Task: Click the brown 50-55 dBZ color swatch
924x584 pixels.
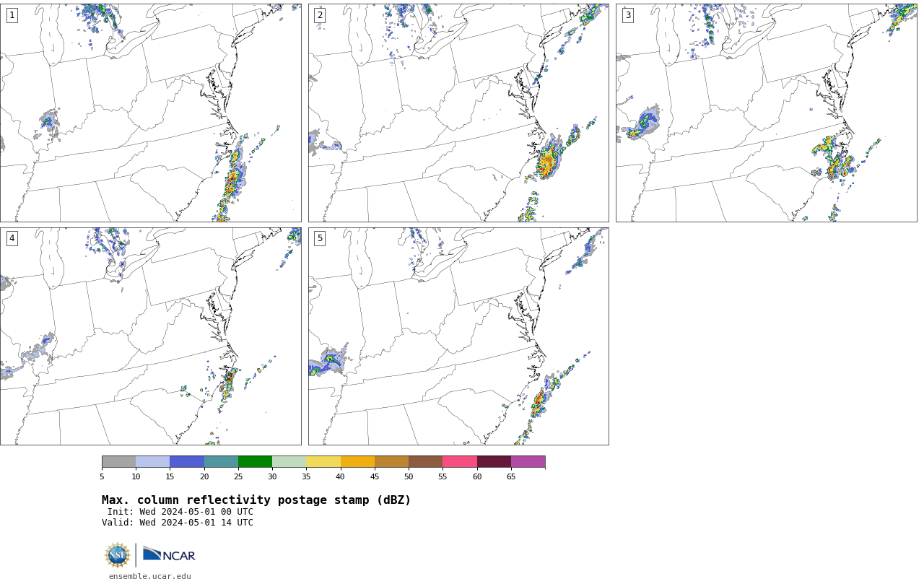Action: [425, 461]
